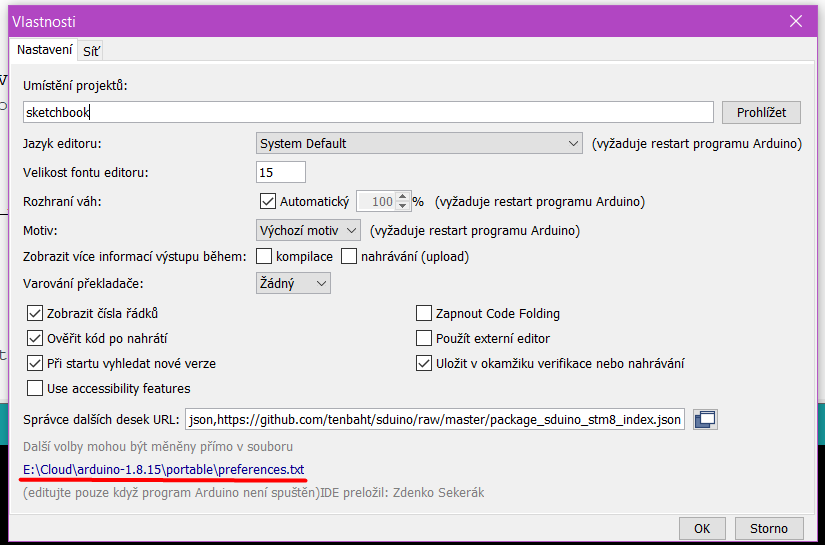This screenshot has height=545, width=825.
Task: Click the Správce dalších desek URL field
Action: click(435, 419)
